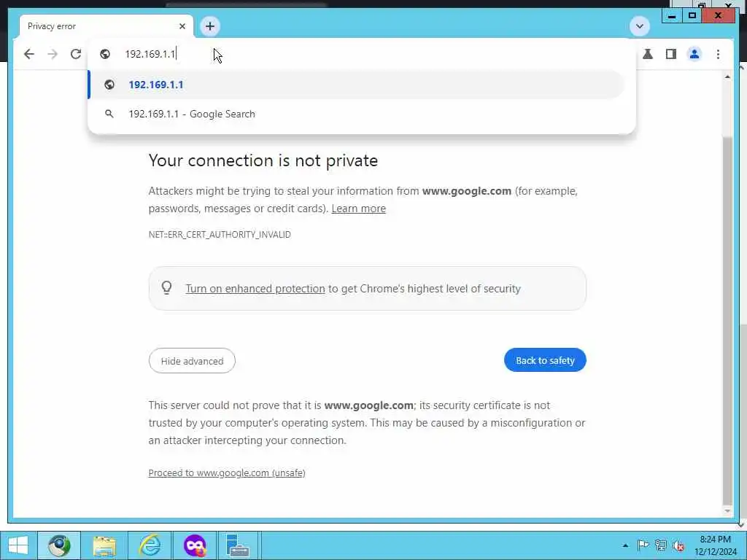Viewport: 747px width, 560px height.
Task: Open Chrome Labs flask icon
Action: [648, 54]
